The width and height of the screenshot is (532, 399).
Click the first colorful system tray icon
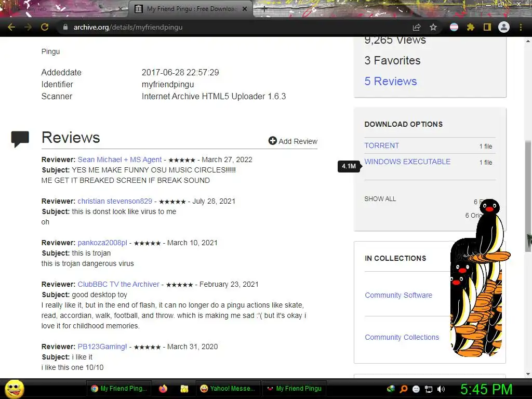391,389
